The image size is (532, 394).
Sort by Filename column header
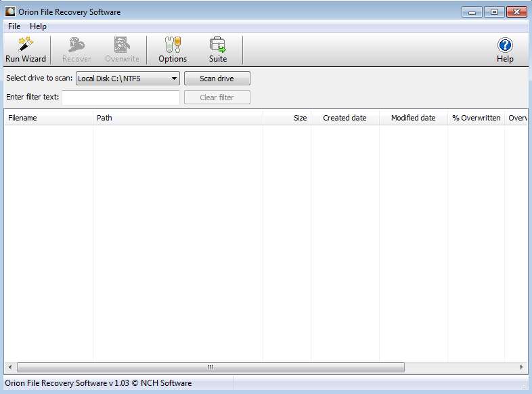tap(49, 118)
